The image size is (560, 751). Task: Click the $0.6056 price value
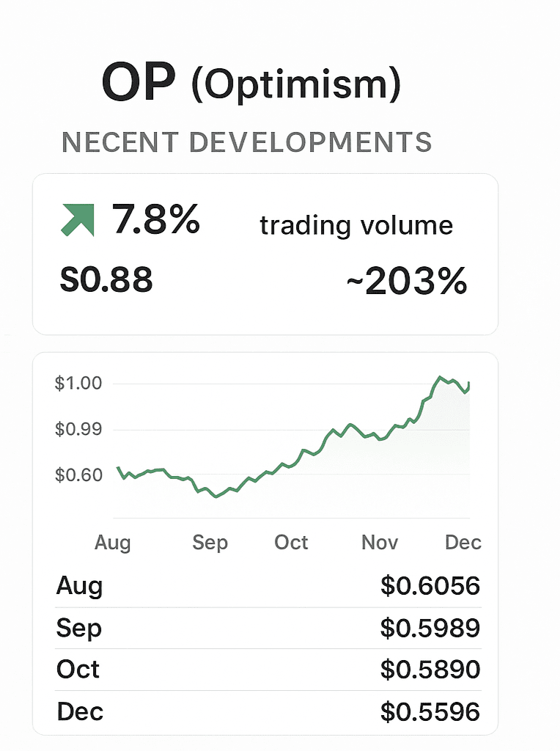click(x=430, y=586)
